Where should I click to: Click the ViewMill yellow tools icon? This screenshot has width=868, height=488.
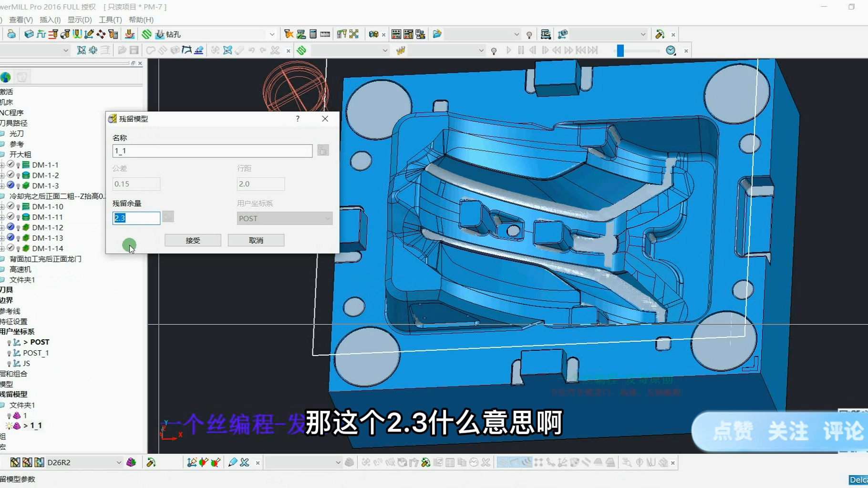point(401,50)
